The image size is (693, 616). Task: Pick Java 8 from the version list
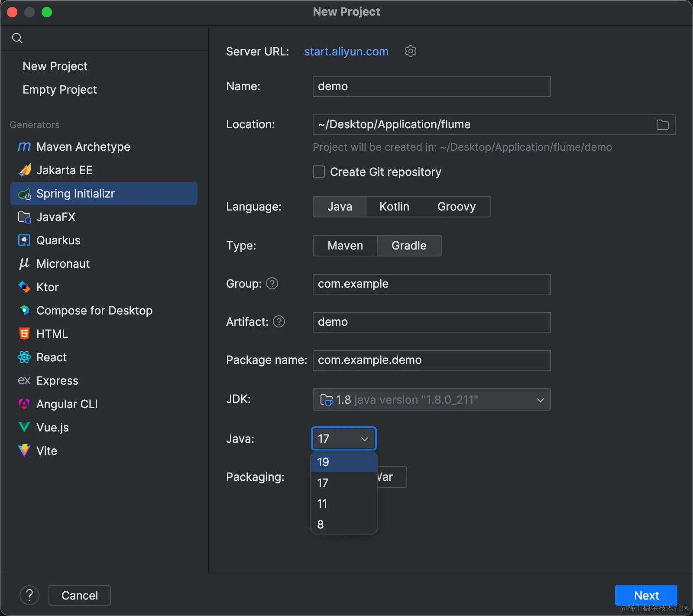pyautogui.click(x=321, y=525)
